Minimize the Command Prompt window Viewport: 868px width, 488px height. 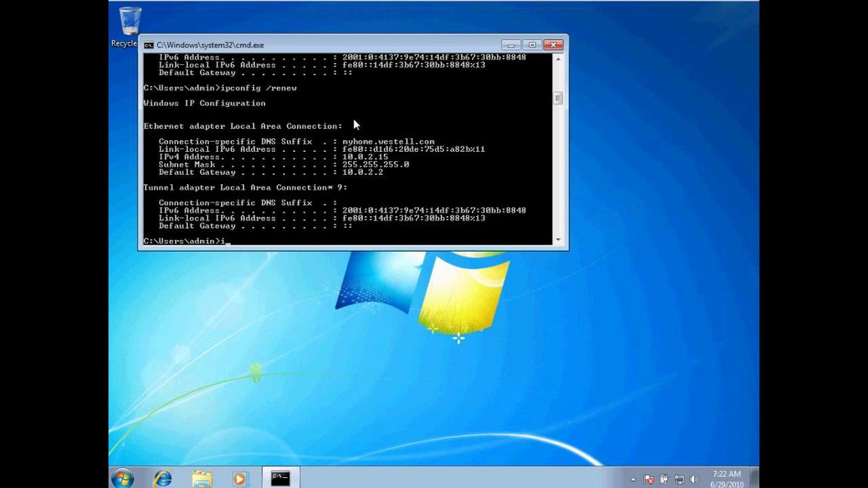click(510, 44)
